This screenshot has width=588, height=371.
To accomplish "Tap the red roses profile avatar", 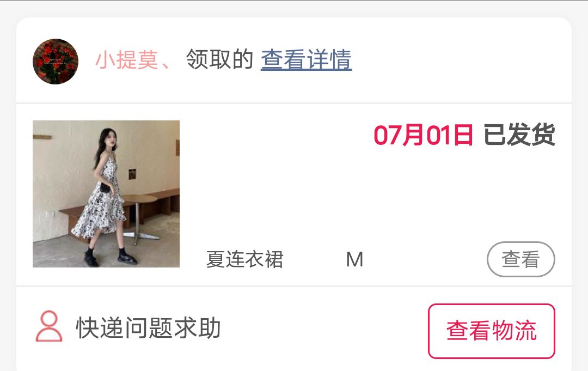I will [56, 62].
